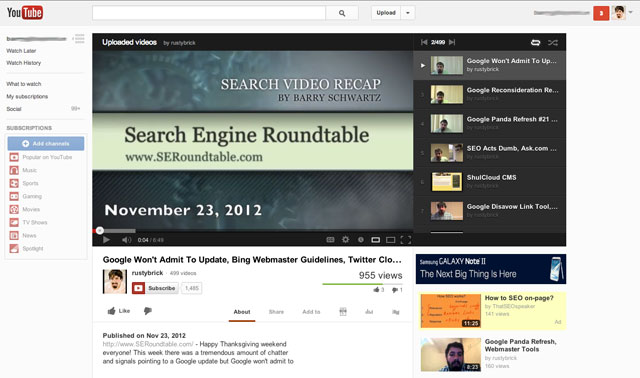Play the video with the play button
Image resolution: width=640 pixels, height=378 pixels.
pos(106,240)
